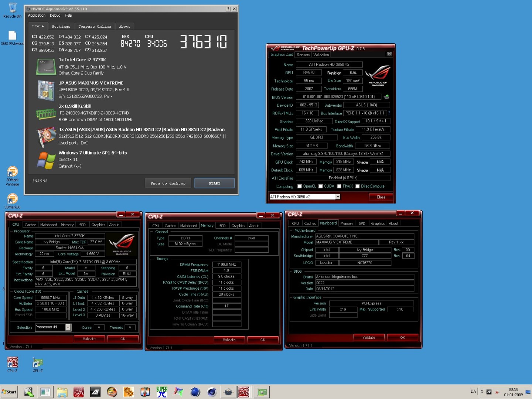Click the HWBOT Aquamark help question button
The height and width of the screenshot is (399, 532).
(228, 8)
